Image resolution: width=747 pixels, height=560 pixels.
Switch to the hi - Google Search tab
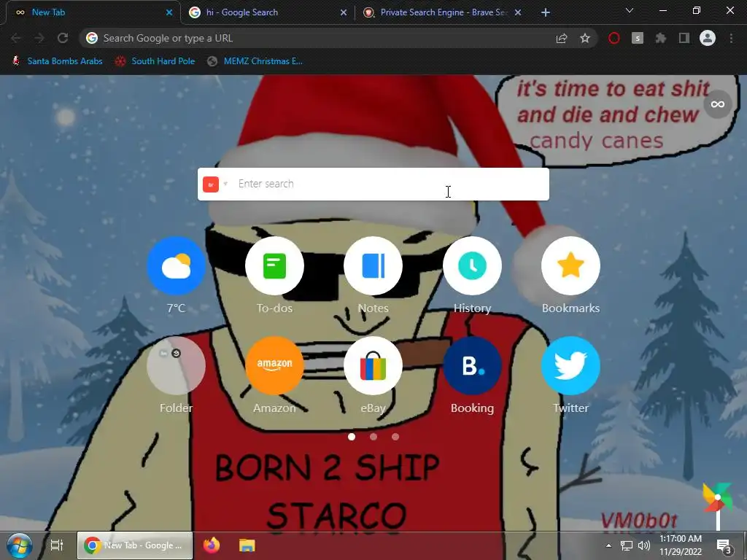[268, 12]
